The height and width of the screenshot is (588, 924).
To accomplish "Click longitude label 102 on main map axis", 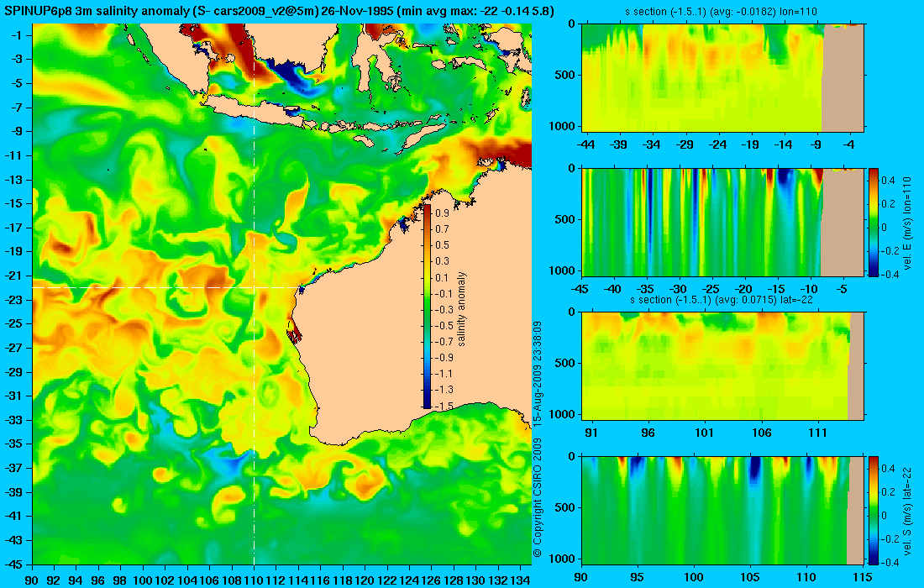I will coord(165,580).
